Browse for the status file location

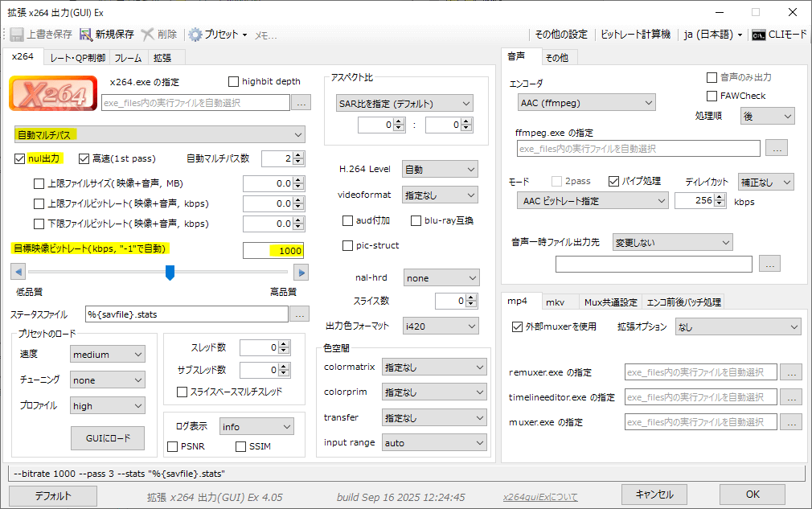coord(299,314)
